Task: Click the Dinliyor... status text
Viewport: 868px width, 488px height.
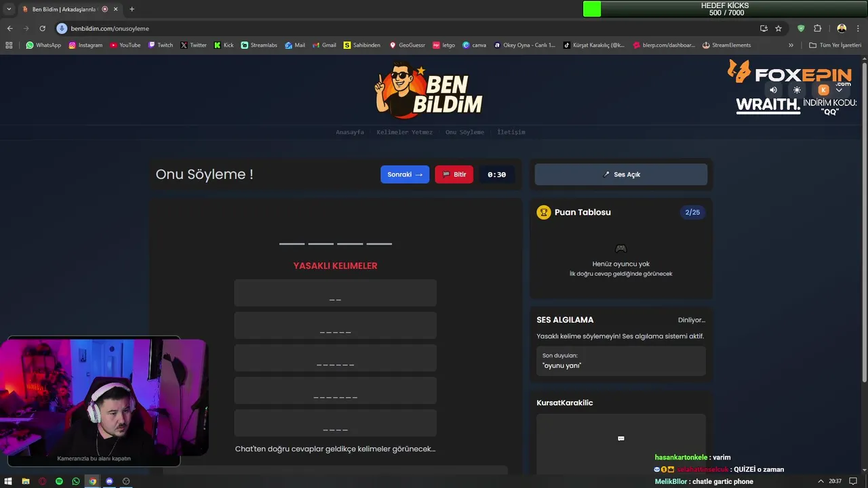Action: pos(692,320)
